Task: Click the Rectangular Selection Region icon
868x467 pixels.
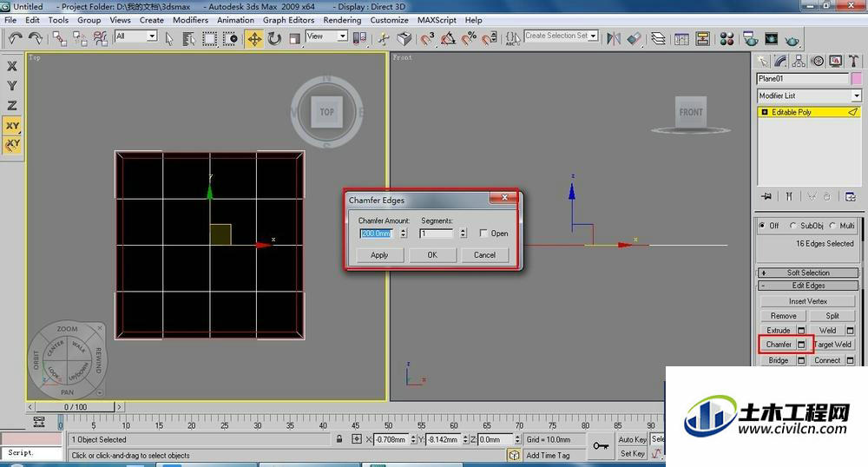Action: tap(210, 39)
